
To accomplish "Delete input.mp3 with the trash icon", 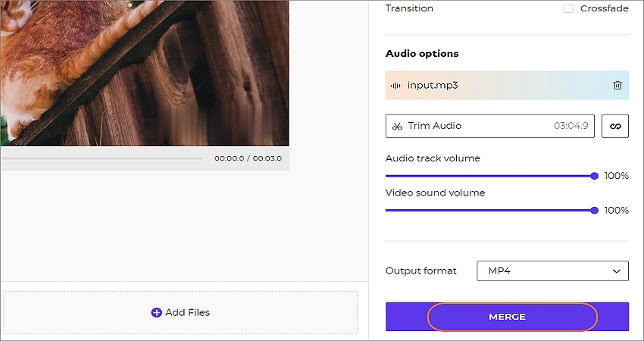I will [x=617, y=85].
